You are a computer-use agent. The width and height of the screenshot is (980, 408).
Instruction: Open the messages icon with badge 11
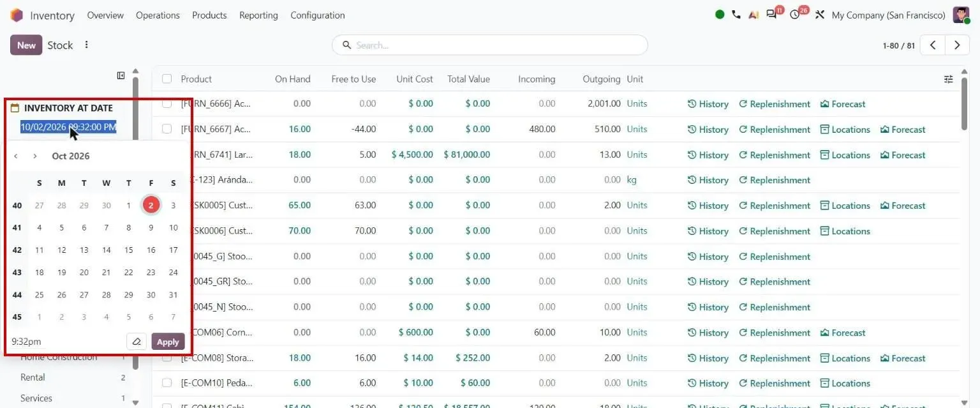click(772, 15)
